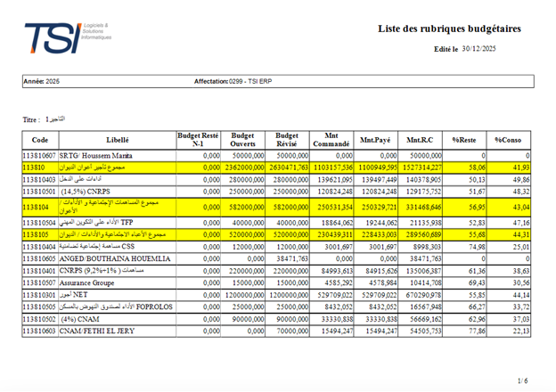Select the Assurance Groupe row label
The height and width of the screenshot is (392, 556).
[x=87, y=282]
